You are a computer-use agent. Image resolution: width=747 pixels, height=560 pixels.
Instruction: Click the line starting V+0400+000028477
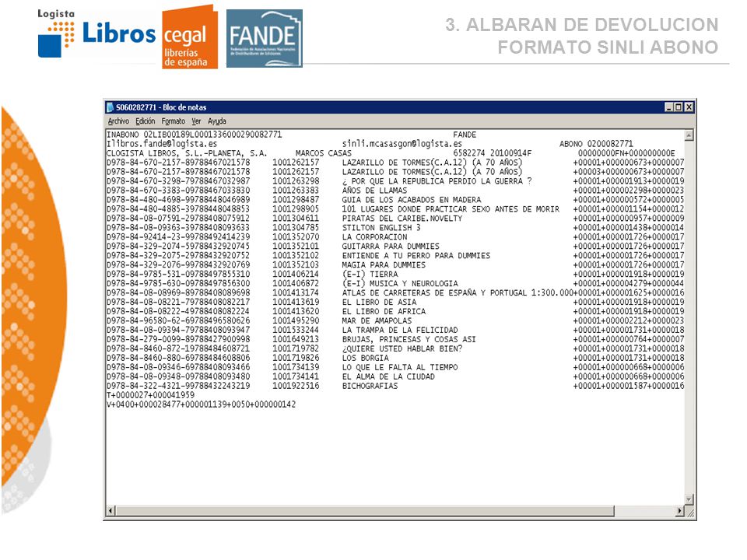coord(201,404)
